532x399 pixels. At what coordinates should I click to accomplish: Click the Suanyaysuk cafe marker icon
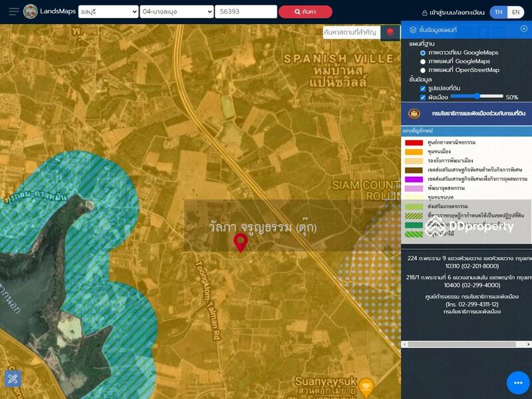pos(366,385)
